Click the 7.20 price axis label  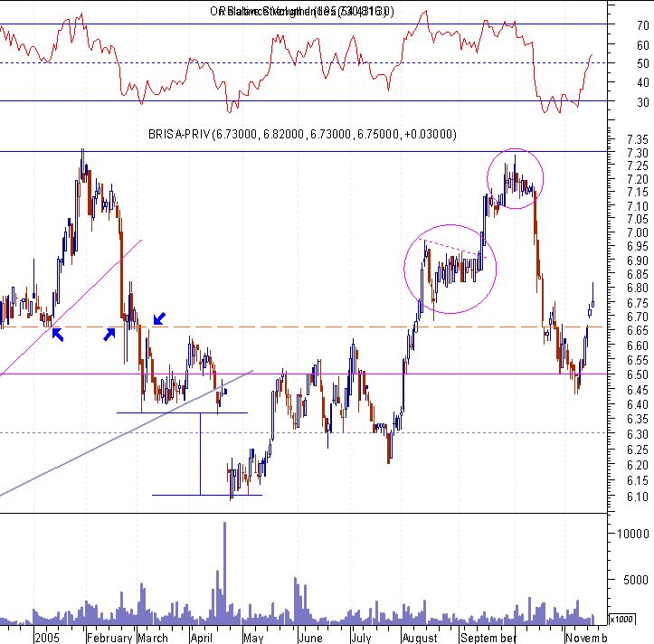click(638, 179)
